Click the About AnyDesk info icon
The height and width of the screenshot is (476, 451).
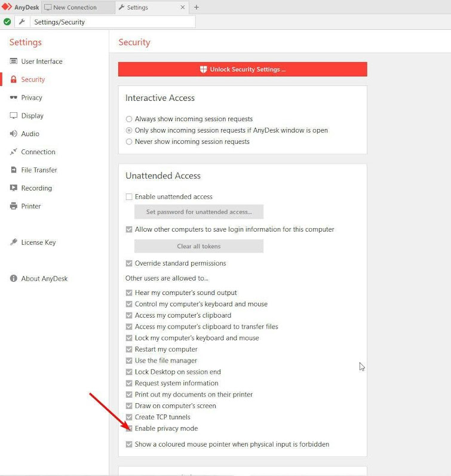[x=13, y=278]
